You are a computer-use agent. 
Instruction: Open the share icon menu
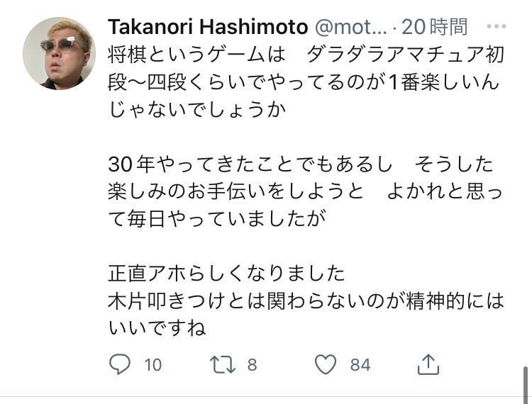pyautogui.click(x=428, y=364)
